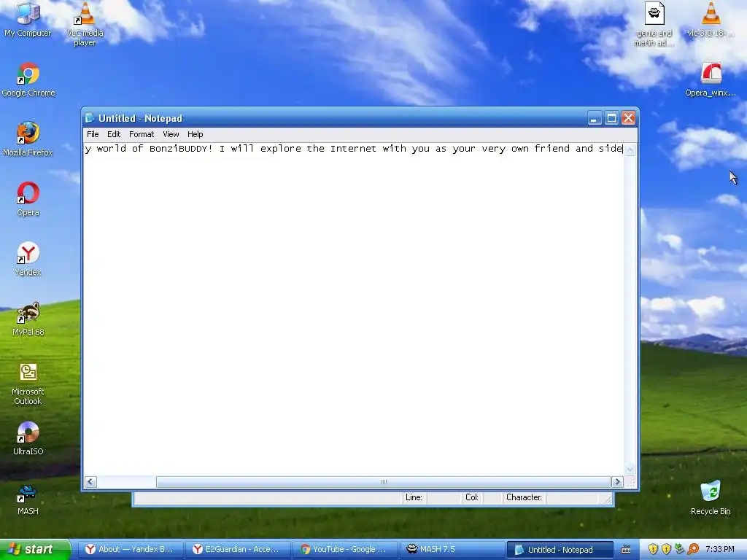Click the word Internet in the text
Screen dimensions: 747x560
click(x=353, y=149)
